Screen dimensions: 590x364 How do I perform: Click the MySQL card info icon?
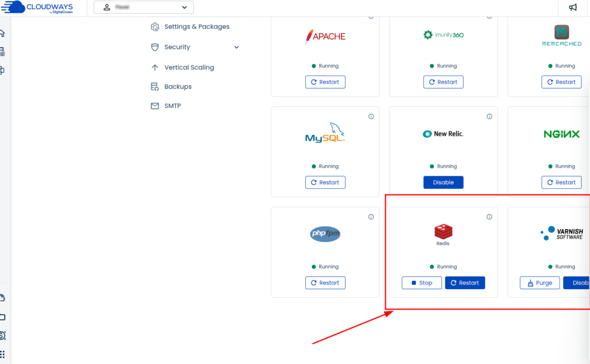tap(371, 116)
